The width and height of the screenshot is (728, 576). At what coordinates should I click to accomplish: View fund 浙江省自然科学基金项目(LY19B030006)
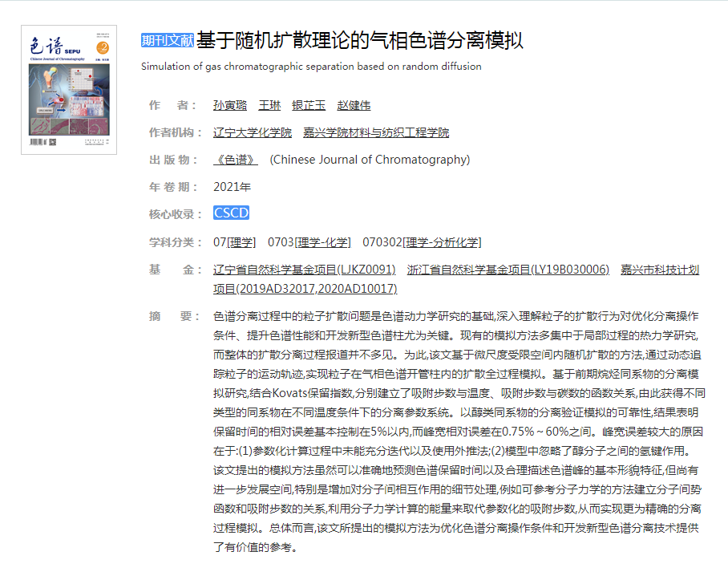(x=508, y=270)
